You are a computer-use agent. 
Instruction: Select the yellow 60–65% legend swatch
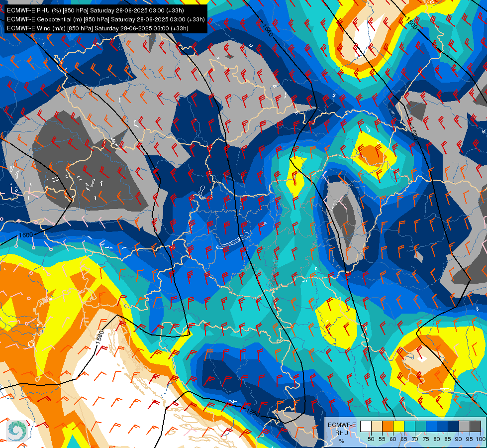[399, 426]
